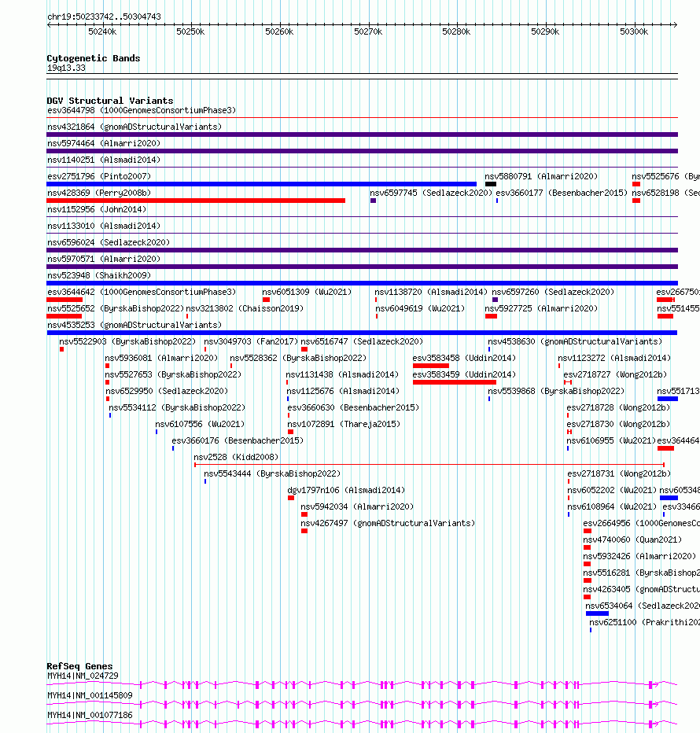Open nsv1140251 (Alsmadi2014) variant label
This screenshot has height=733, width=700.
[104, 160]
